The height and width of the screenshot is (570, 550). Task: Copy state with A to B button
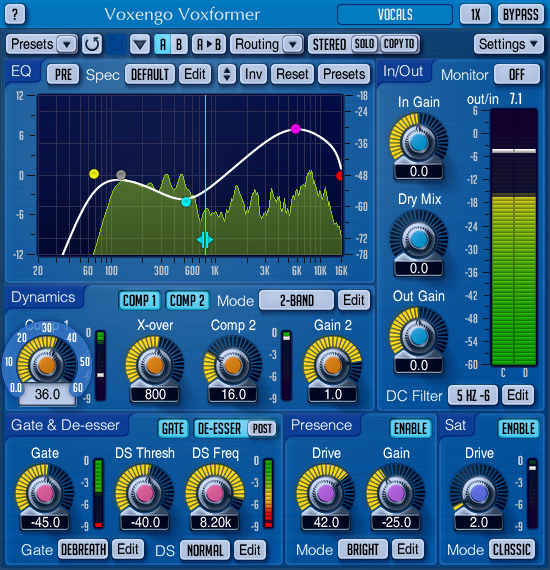click(x=209, y=44)
